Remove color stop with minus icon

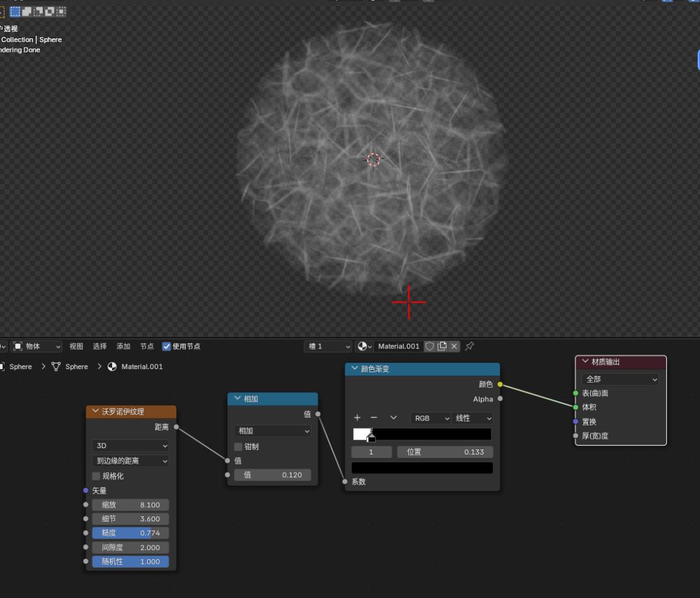point(374,418)
